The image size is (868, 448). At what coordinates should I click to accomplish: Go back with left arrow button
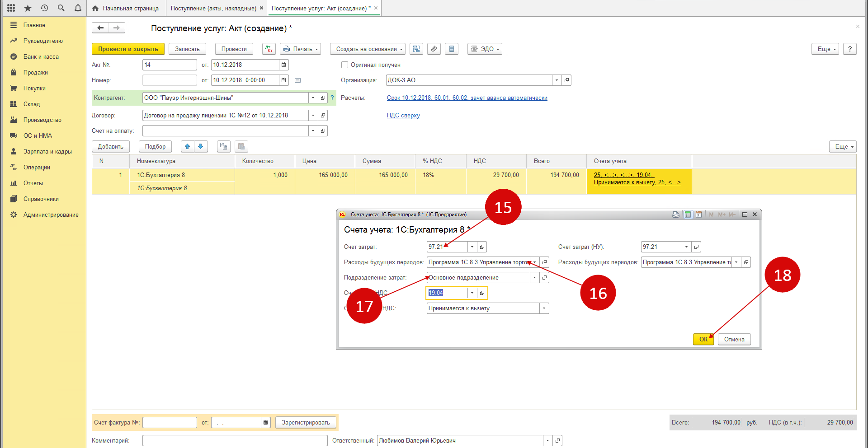pos(100,28)
